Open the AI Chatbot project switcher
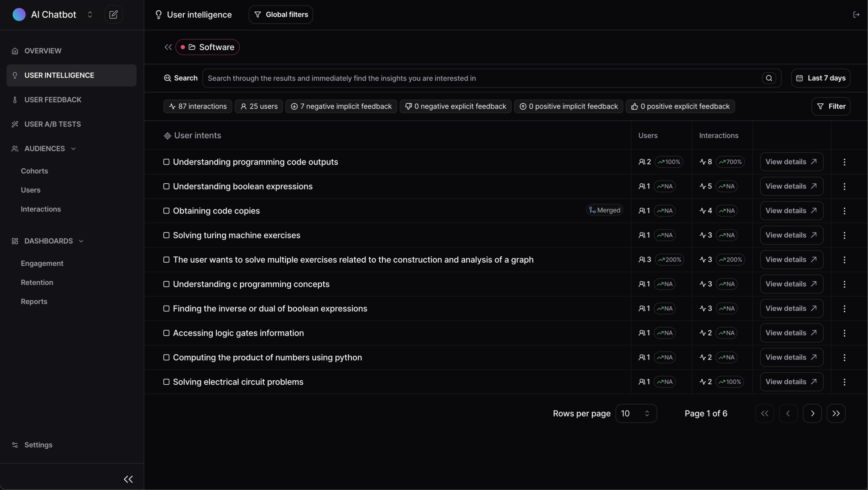This screenshot has width=868, height=490. coord(90,15)
